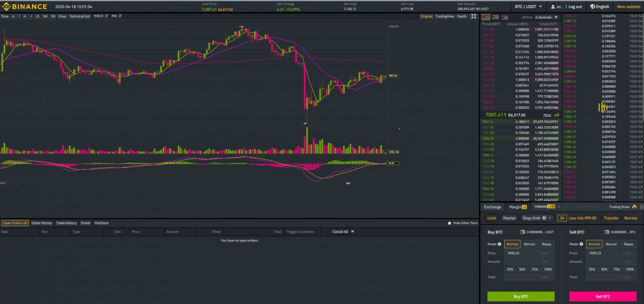Click the Stop-limit help question mark icon
Viewport: 644px width, 304px height.
point(544,218)
